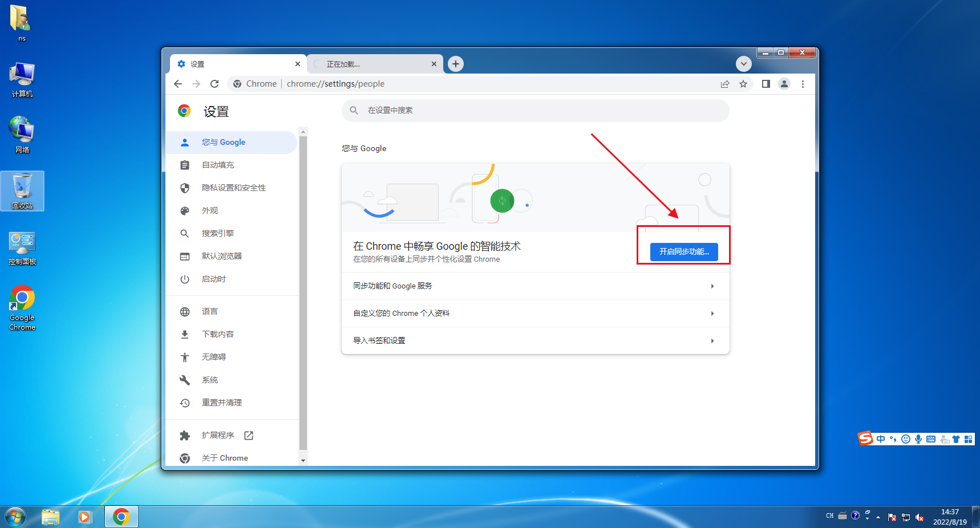This screenshot has width=980, height=528.
Task: Select the 计算机 desktop icon
Action: [22, 80]
